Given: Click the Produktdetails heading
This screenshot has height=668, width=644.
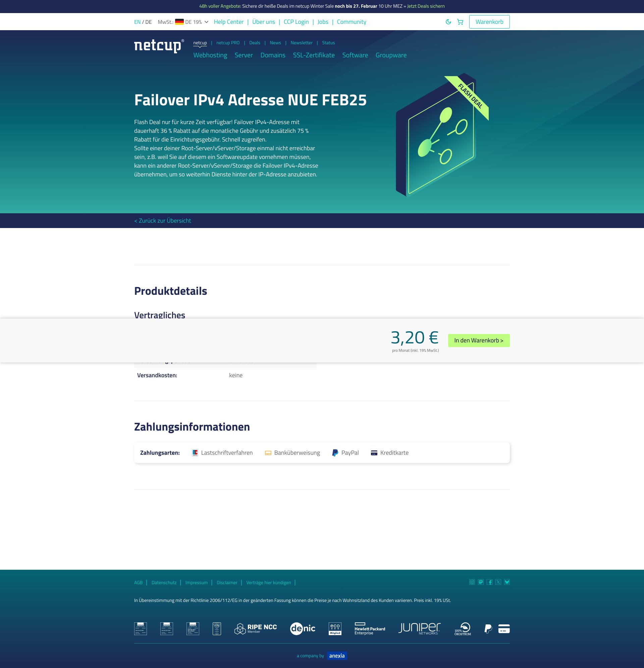Looking at the screenshot, I should (x=170, y=291).
